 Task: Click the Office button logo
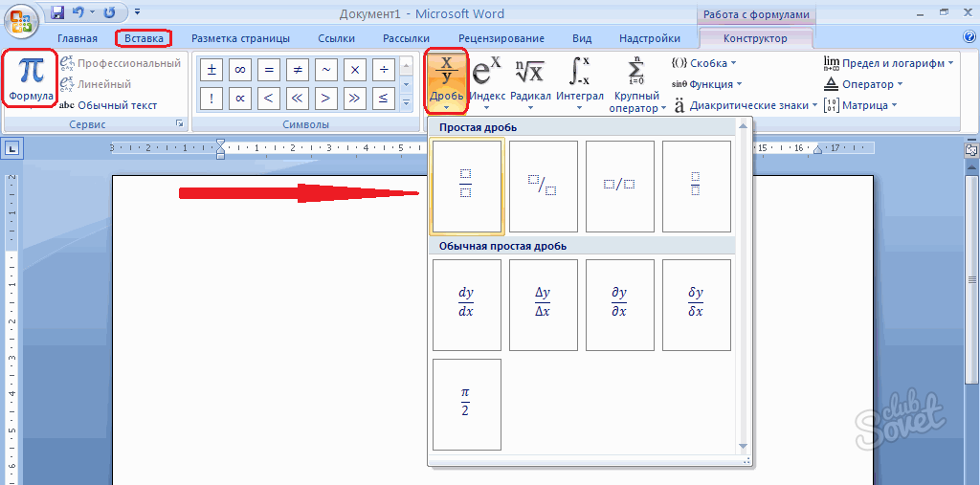click(20, 19)
